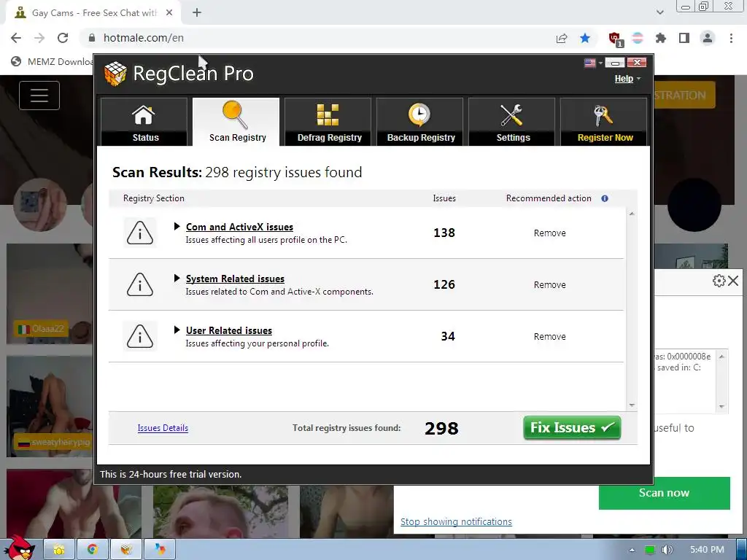Reload the page in Chrome
The width and height of the screenshot is (747, 560).
pos(63,38)
